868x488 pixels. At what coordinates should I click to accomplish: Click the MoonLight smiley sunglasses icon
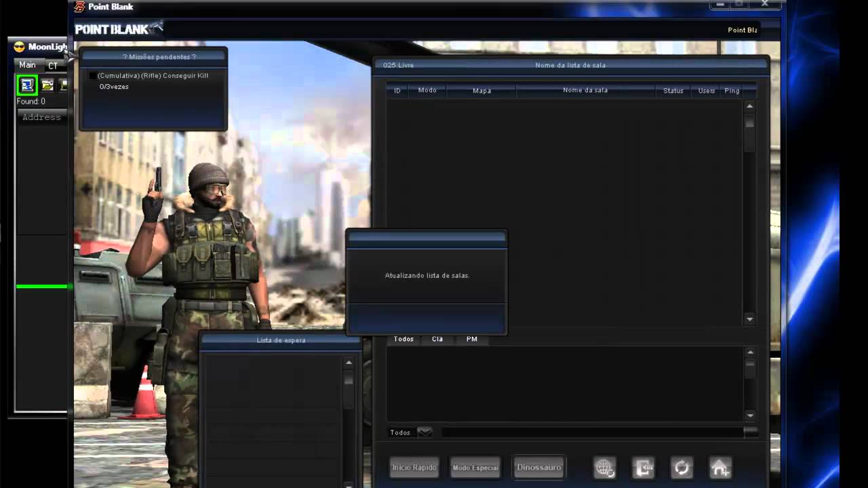(19, 47)
